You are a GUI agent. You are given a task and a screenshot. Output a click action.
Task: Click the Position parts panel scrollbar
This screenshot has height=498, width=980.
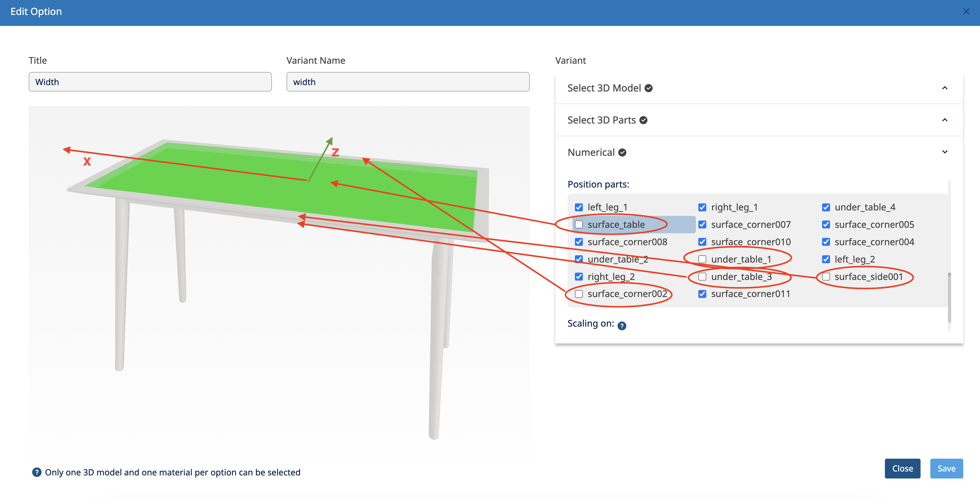click(949, 297)
